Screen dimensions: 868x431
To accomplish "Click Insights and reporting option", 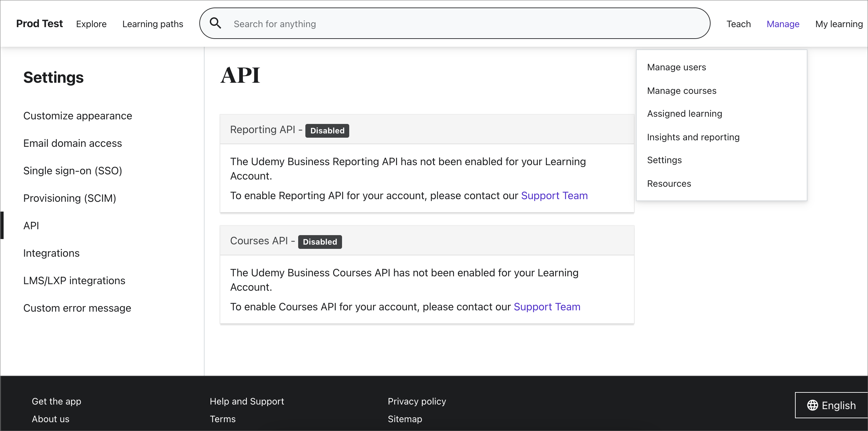I will click(693, 137).
